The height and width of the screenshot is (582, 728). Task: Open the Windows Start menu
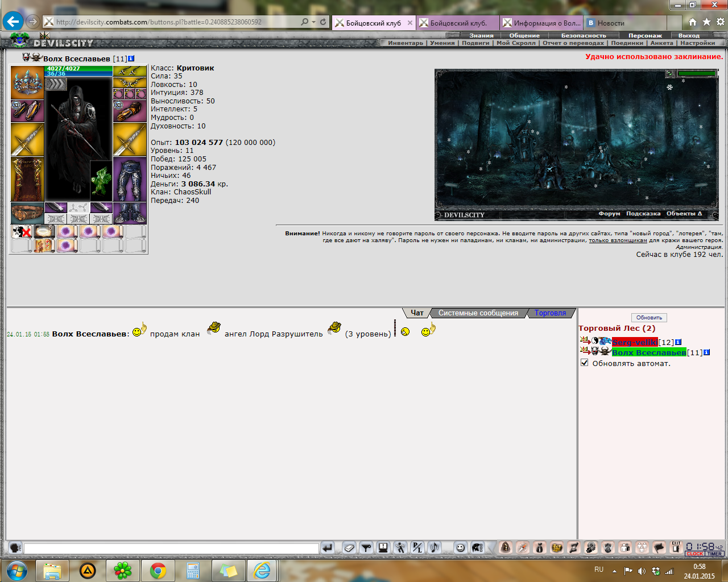tap(16, 570)
